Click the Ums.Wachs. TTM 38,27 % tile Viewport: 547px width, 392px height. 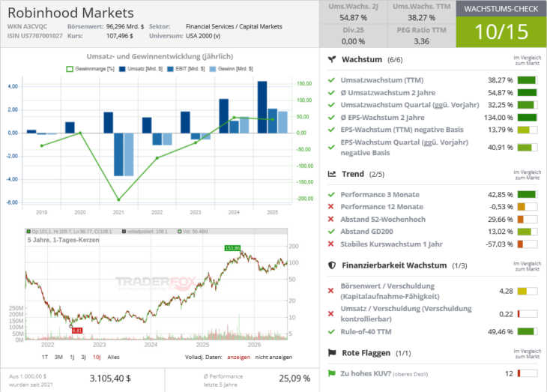[421, 12]
